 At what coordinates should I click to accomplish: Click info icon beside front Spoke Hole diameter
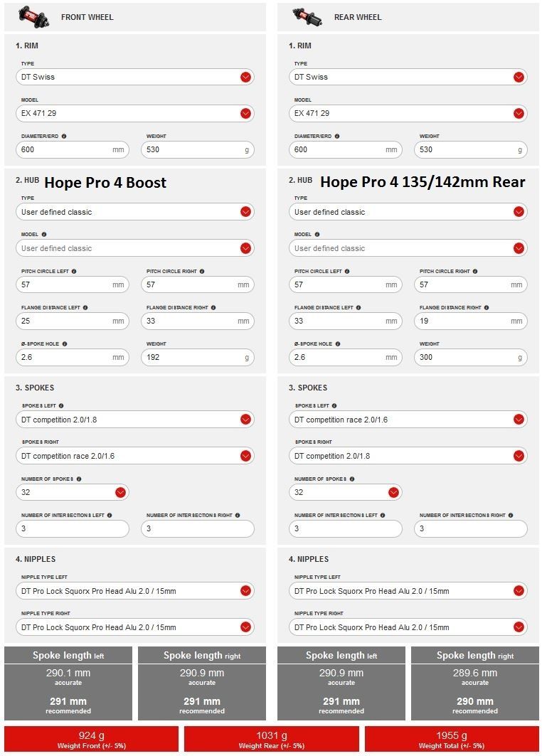pos(64,344)
